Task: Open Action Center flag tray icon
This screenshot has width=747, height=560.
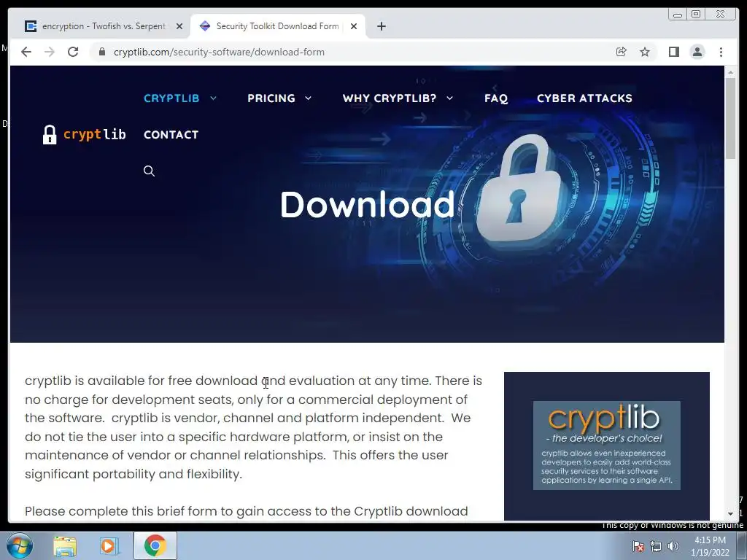Action: click(x=638, y=546)
